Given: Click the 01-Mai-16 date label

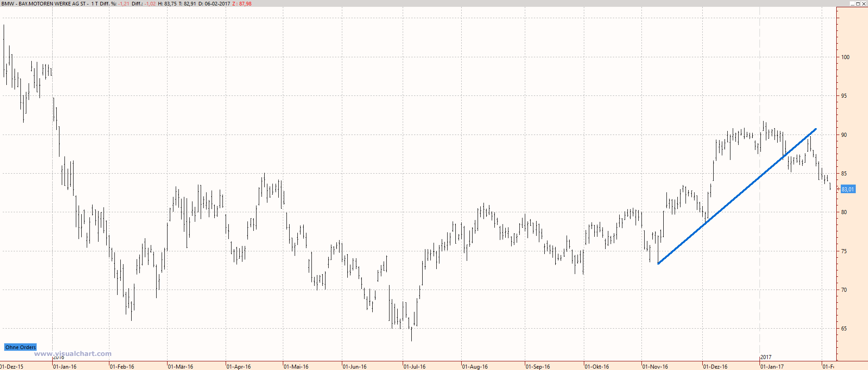Looking at the screenshot, I should click(296, 367).
